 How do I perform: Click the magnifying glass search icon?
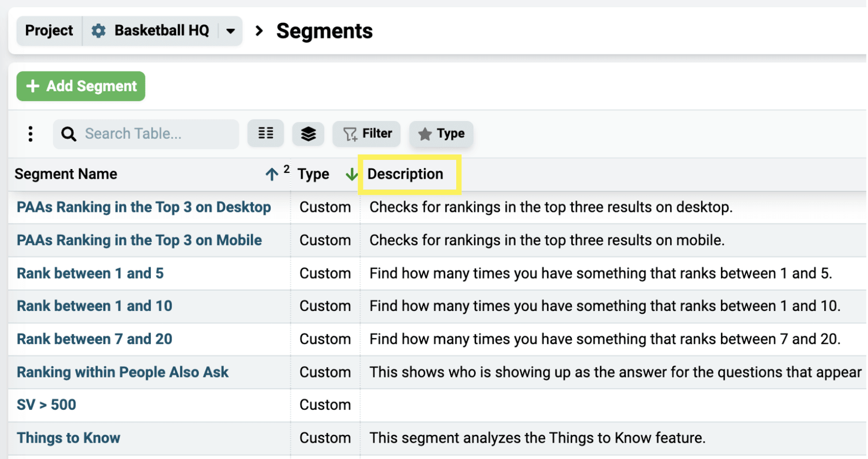(68, 134)
